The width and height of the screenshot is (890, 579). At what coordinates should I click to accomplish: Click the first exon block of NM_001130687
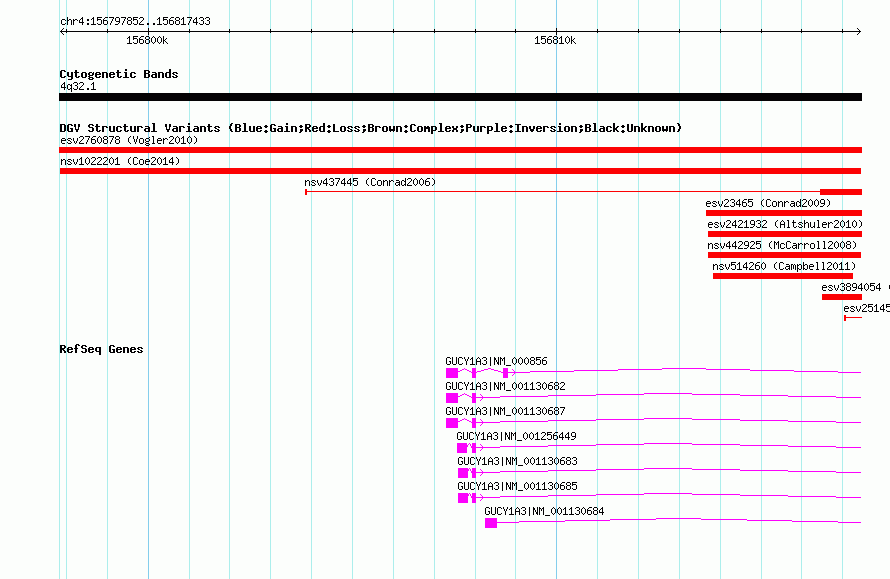coord(452,423)
